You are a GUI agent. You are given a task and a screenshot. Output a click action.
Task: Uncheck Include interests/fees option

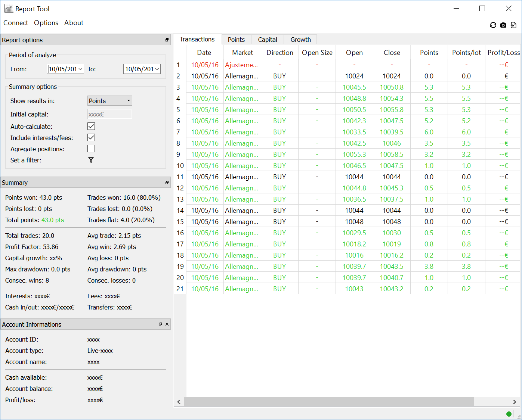tap(91, 137)
